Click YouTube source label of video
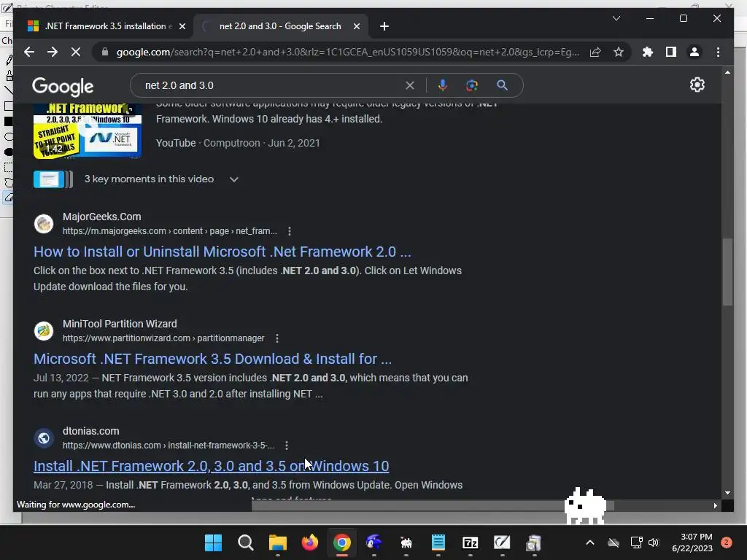The width and height of the screenshot is (747, 560). [x=176, y=143]
